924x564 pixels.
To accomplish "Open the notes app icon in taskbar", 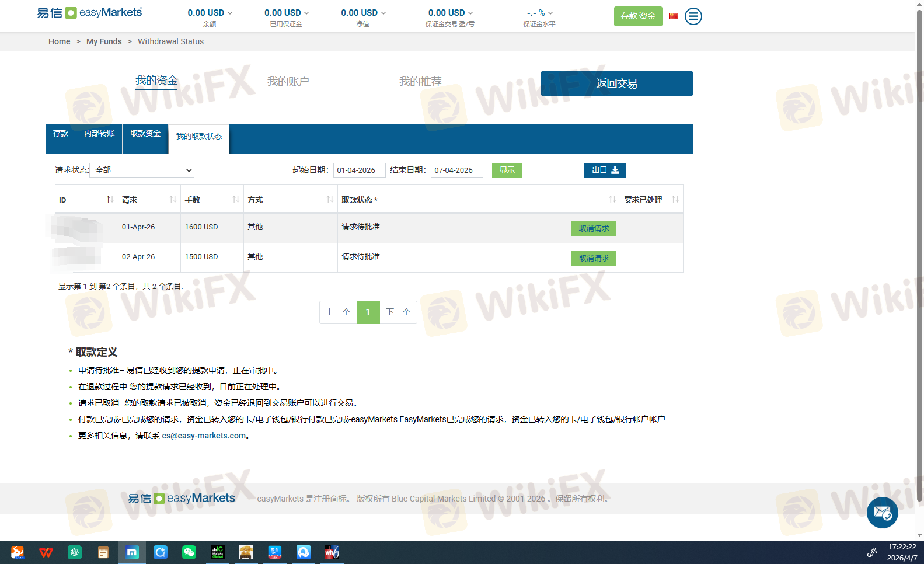I will [103, 552].
